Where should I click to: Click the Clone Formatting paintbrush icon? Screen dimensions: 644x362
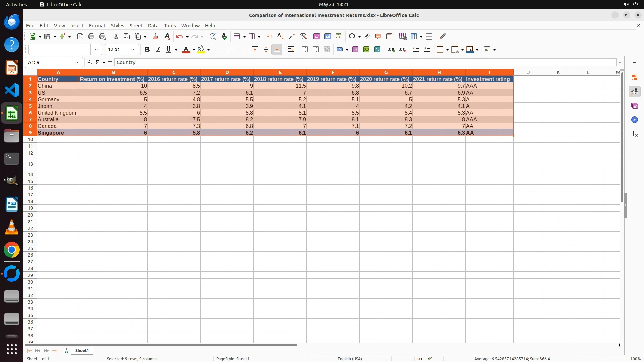pos(155,36)
